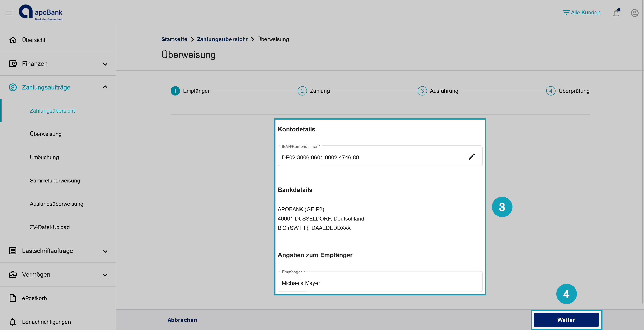Screen dimensions: 644x330
Task: Click the Vermögen briefcase icon
Action: (x=13, y=274)
